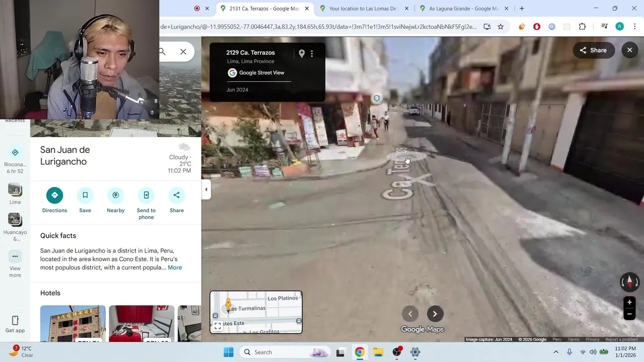Open Terms link in footer
Image resolution: width=644 pixels, height=362 pixels.
(x=574, y=339)
